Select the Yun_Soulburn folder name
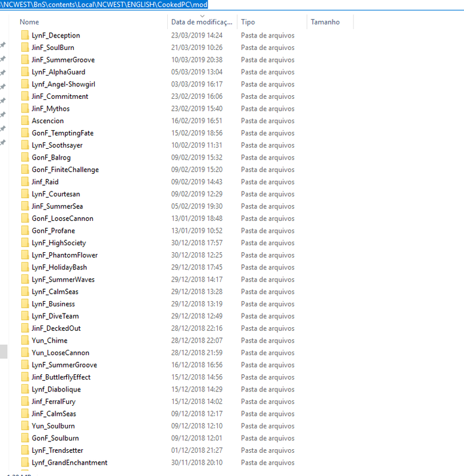Screen dimensions: 464x476 53,426
